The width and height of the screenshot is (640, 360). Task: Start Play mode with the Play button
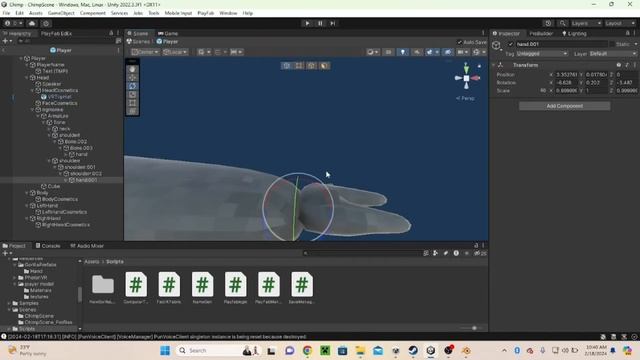pyautogui.click(x=307, y=23)
